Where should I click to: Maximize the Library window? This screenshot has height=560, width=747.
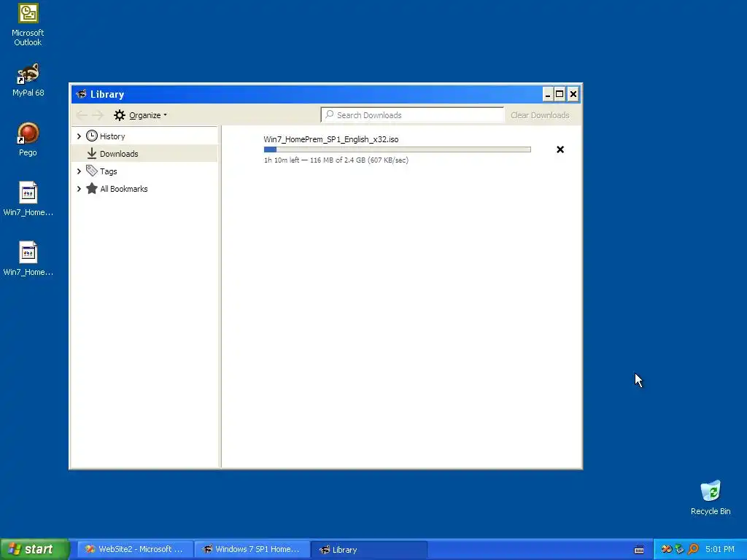click(560, 94)
